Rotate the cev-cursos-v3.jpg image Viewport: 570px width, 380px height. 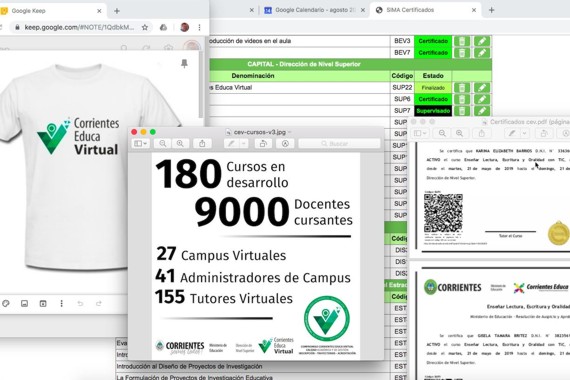(263, 144)
